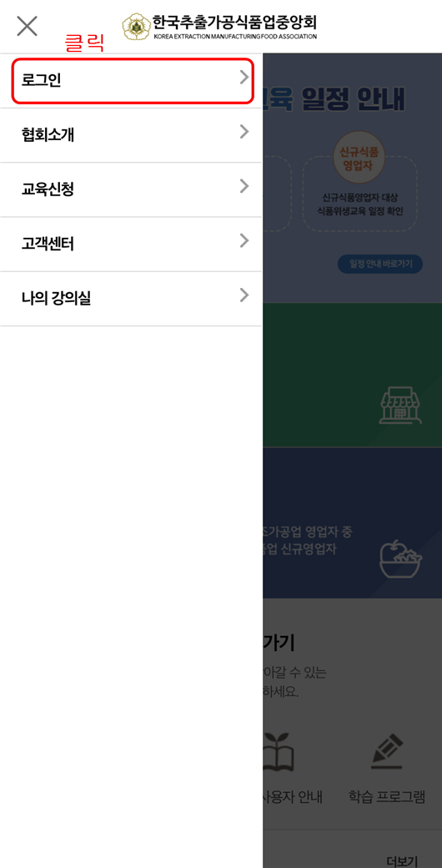The width and height of the screenshot is (442, 868).
Task: Click the 한국추출가공식품업중앙회 title text
Action: point(235,23)
